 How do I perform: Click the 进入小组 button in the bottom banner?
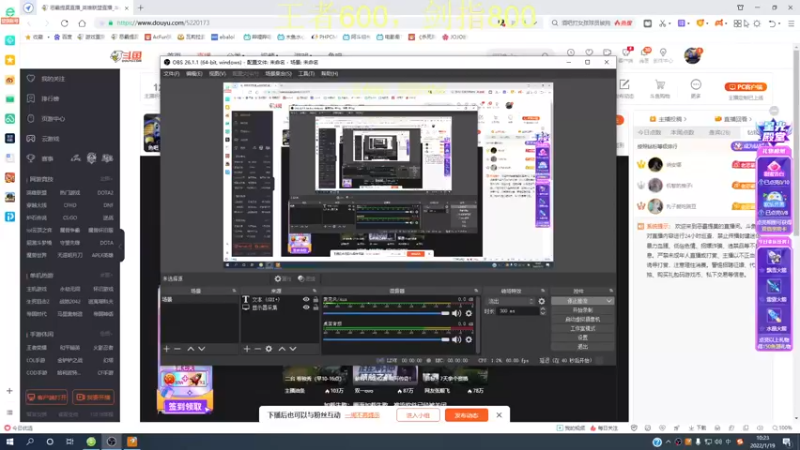(x=417, y=415)
